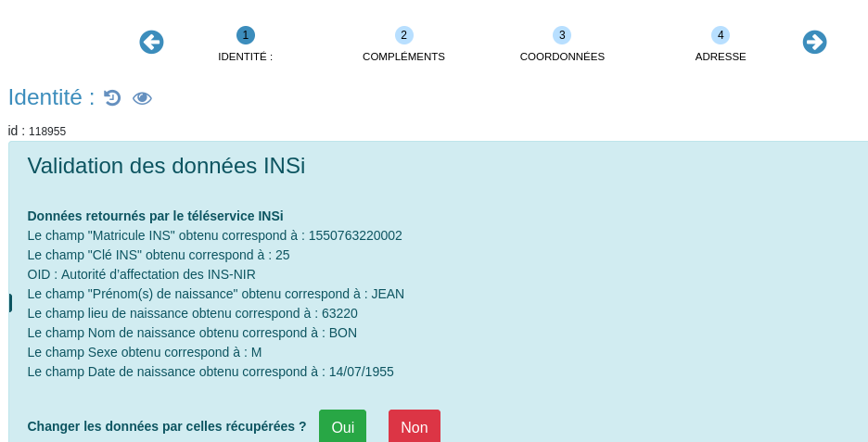
Task: Select Date de naissance 14/07/1955 line
Action: click(211, 372)
